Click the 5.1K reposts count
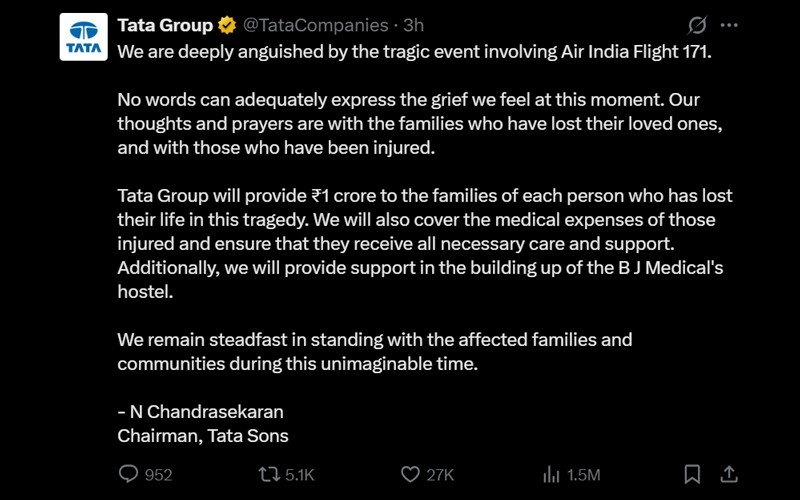This screenshot has width=800, height=500. [x=300, y=475]
